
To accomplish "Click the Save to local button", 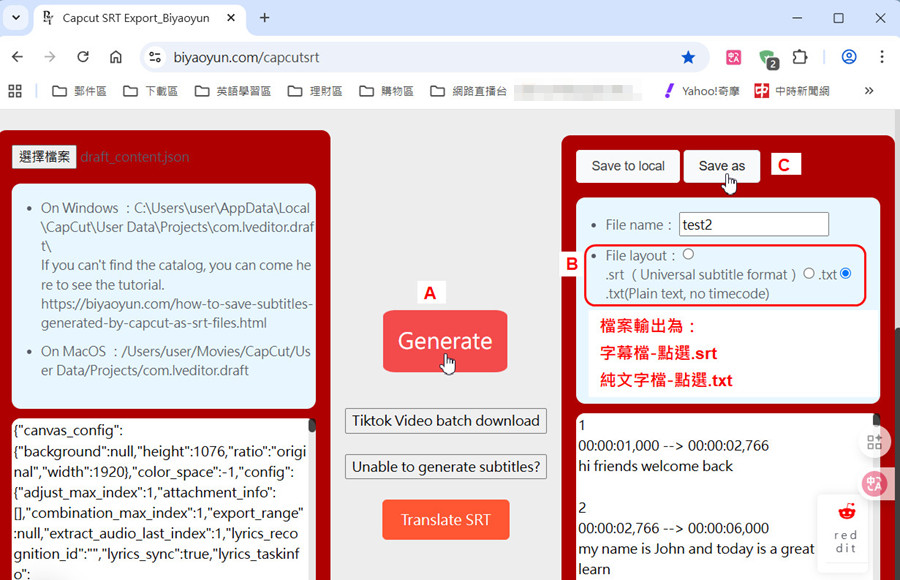I will tap(628, 166).
